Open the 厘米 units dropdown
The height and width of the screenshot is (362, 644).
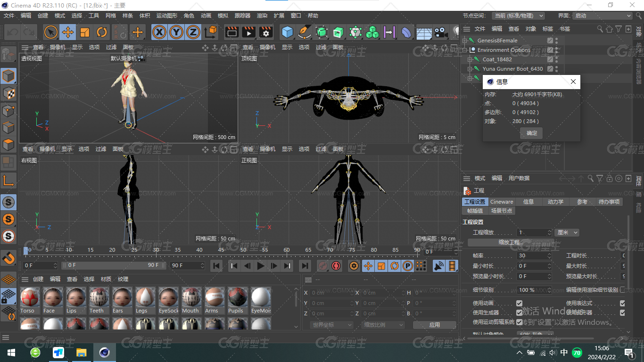pos(567,232)
